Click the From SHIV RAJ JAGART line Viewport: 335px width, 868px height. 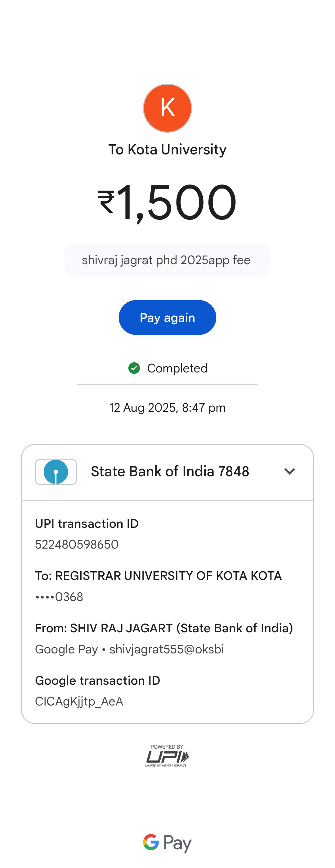pos(164,628)
